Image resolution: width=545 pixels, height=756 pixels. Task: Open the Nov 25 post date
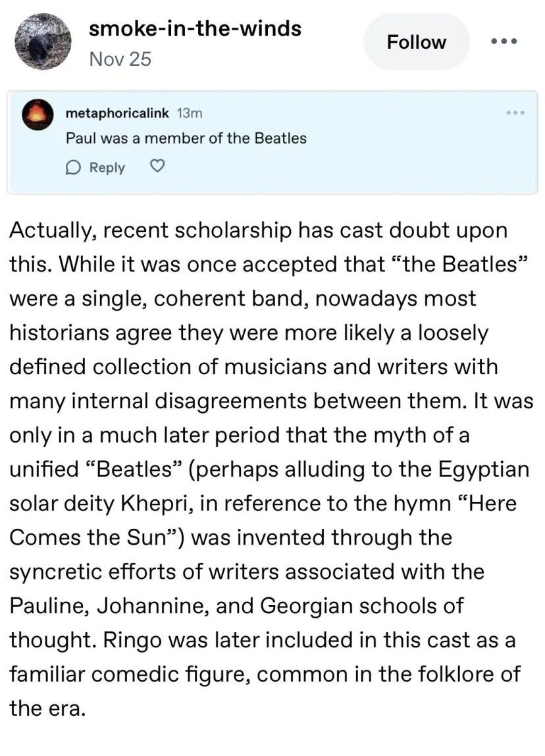coord(120,59)
